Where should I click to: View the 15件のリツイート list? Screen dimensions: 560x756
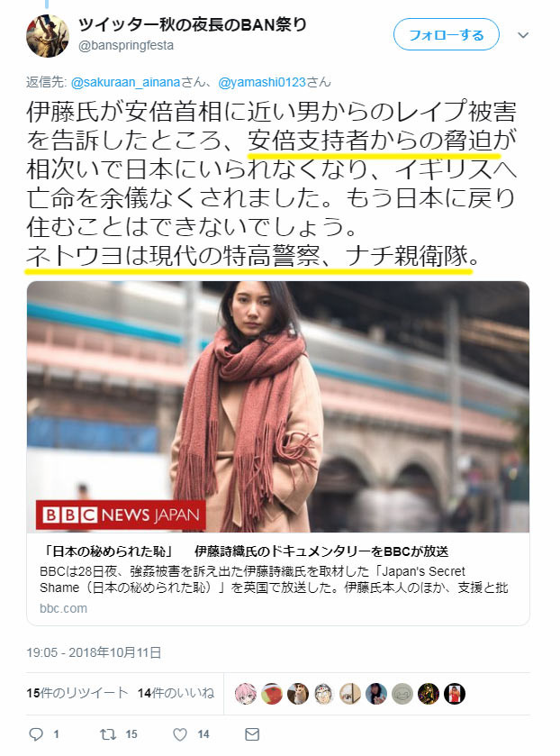(77, 693)
